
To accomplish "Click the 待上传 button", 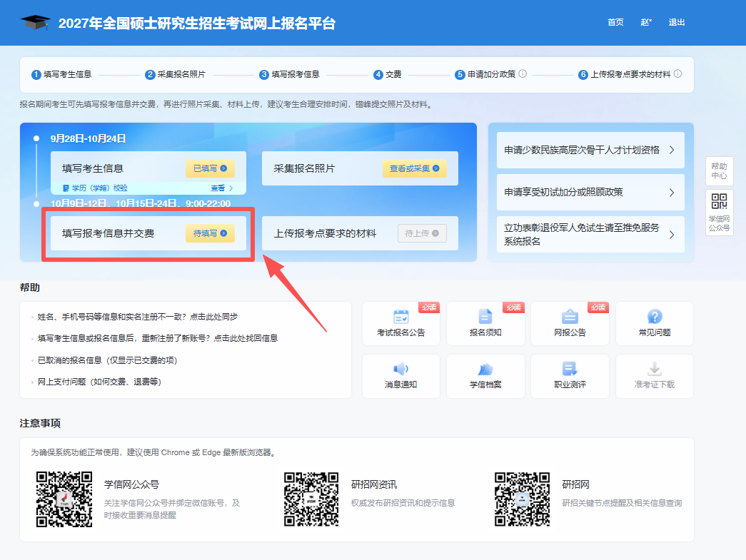I will 422,233.
